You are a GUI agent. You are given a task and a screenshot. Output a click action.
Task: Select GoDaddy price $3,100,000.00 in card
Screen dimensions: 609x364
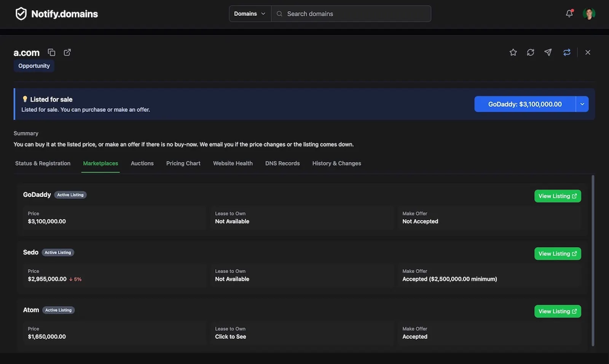click(47, 221)
